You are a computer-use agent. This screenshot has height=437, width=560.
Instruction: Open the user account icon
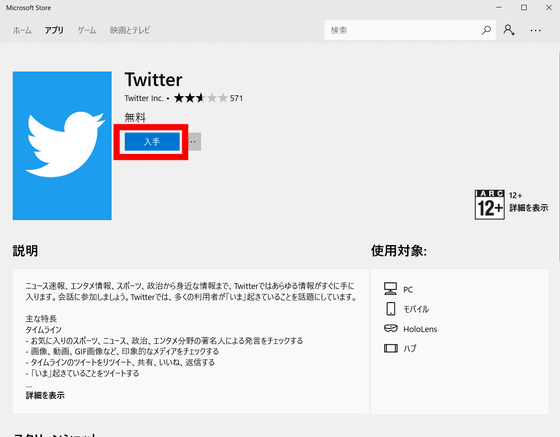pyautogui.click(x=509, y=30)
